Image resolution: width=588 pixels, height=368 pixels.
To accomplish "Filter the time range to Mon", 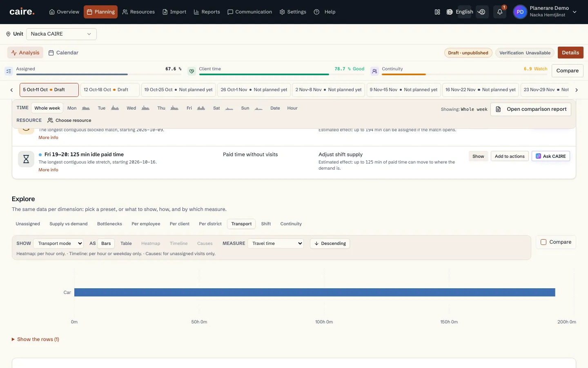I will click(72, 108).
